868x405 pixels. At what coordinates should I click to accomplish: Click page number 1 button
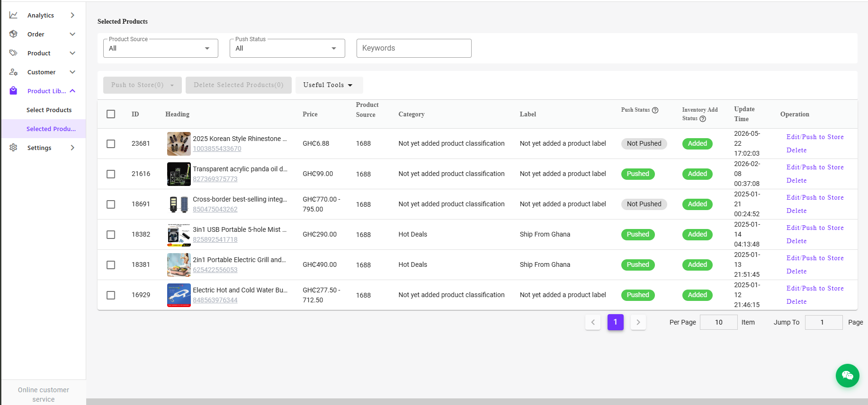point(615,322)
